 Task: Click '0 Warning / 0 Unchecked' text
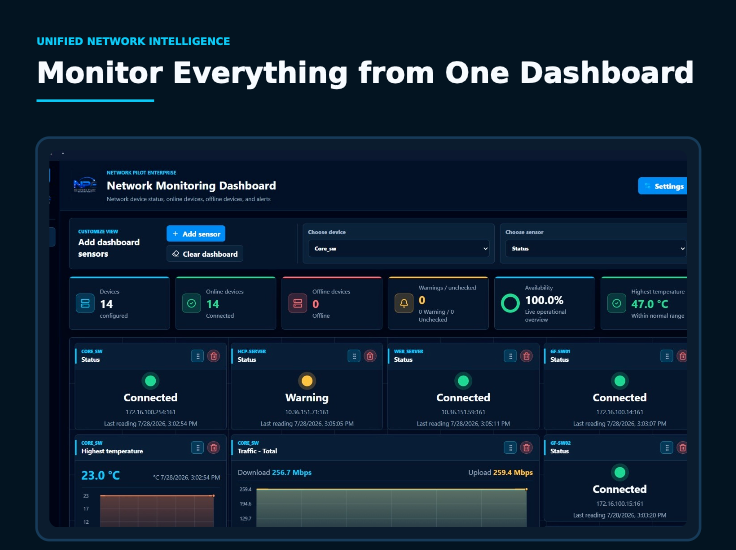(x=436, y=315)
